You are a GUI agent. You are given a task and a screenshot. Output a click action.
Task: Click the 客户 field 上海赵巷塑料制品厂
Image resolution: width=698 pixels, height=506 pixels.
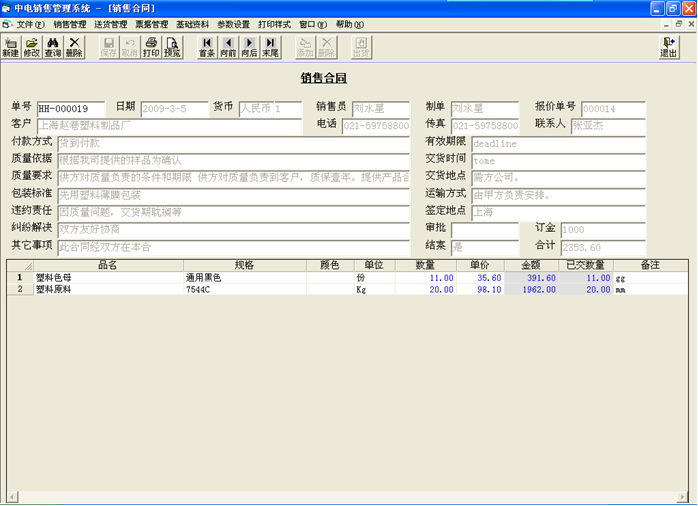[170, 126]
